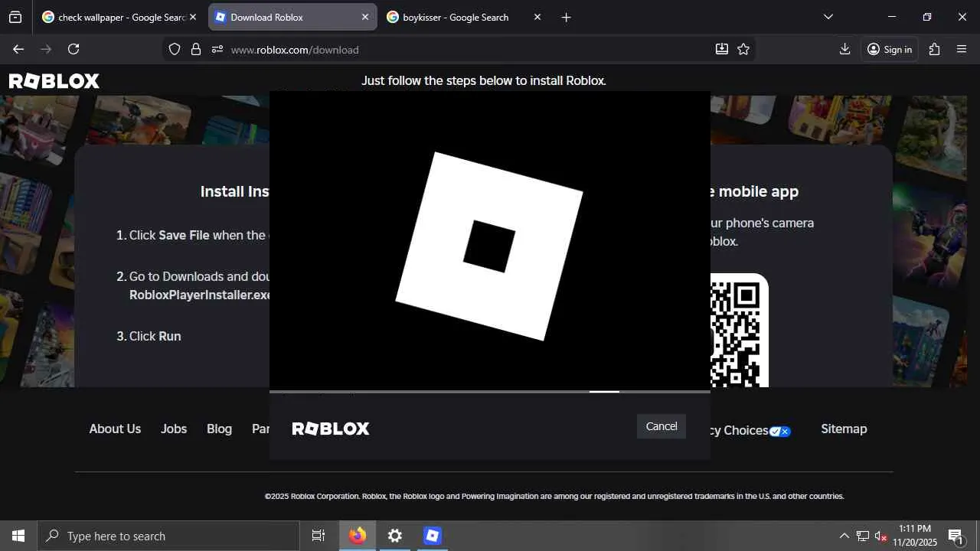Click the RobloxPlayerInstaller.exe file name text

tap(200, 295)
